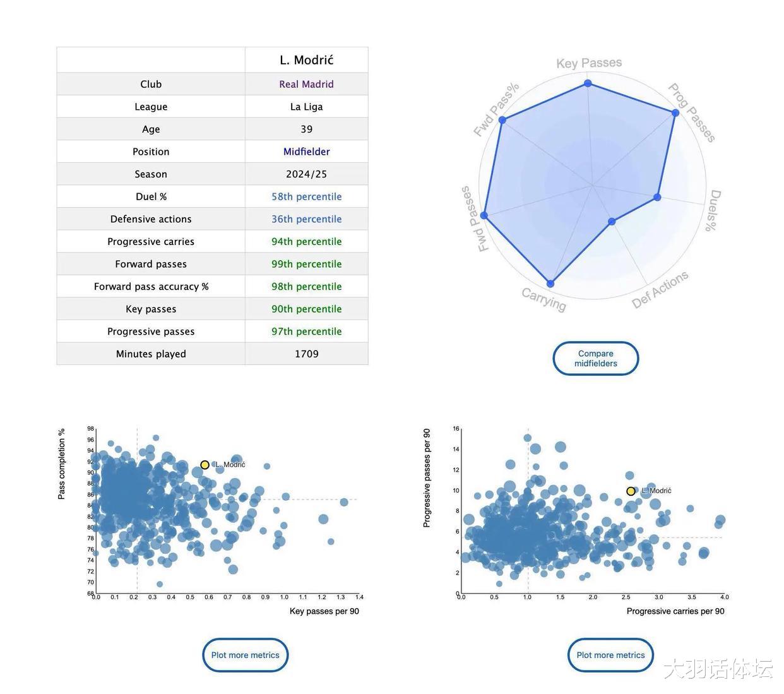Click the L. Modrić table header
The image size is (784, 694).
[x=306, y=60]
